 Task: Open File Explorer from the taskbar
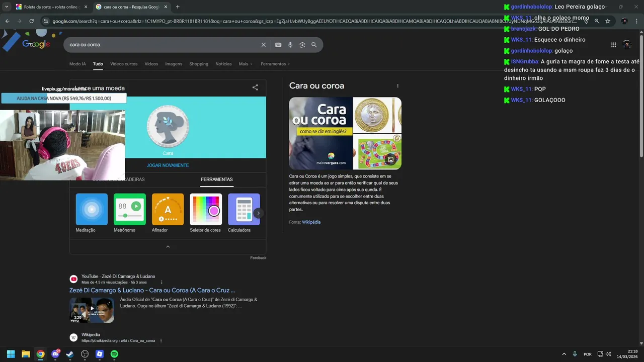click(x=26, y=354)
